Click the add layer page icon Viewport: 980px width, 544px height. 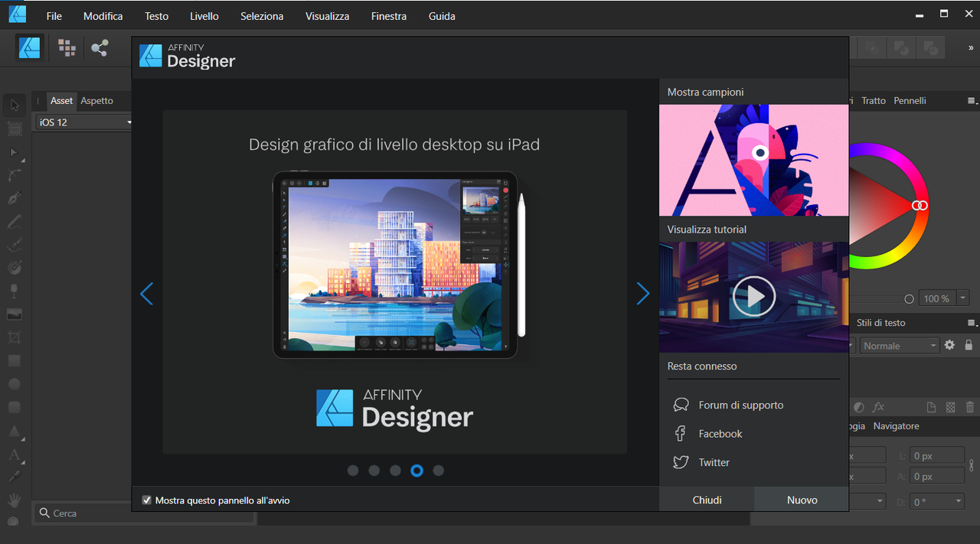click(x=932, y=407)
